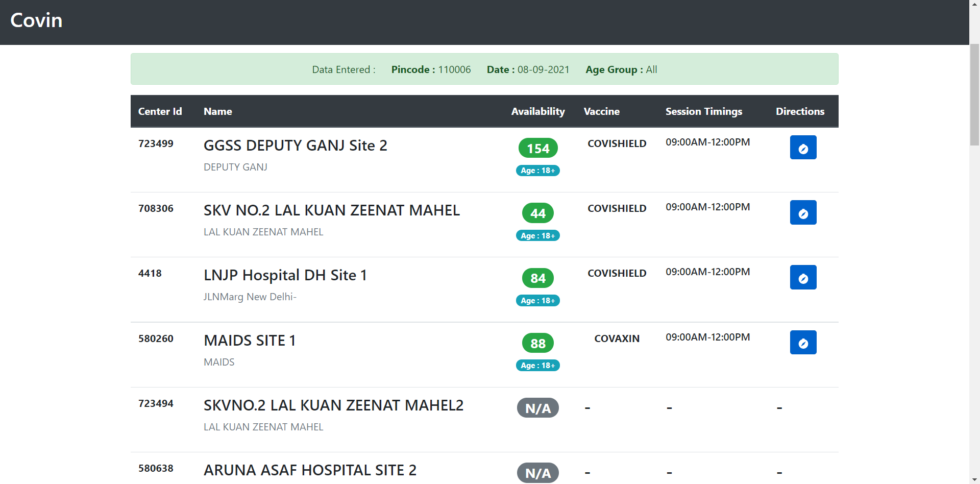Viewport: 980px width, 484px height.
Task: Open directions for MAIDS SITE 1
Action: [803, 343]
